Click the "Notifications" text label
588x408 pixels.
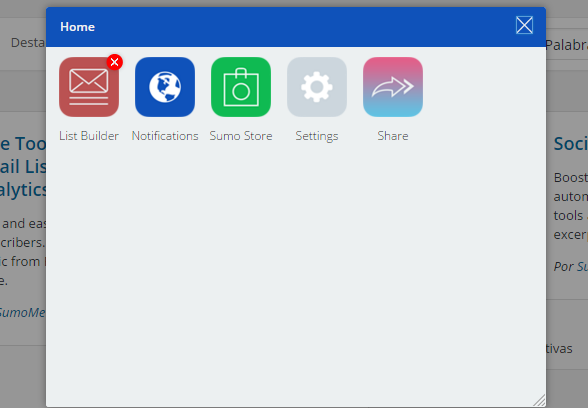pos(165,136)
